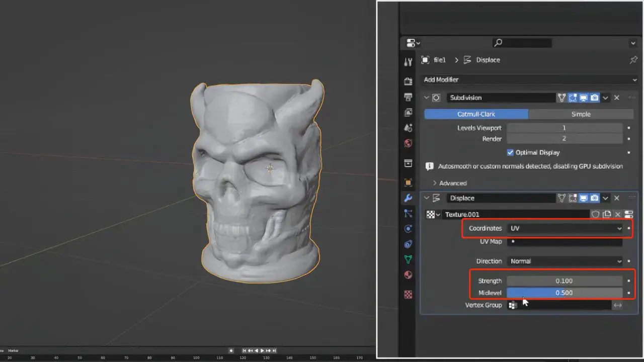The width and height of the screenshot is (644, 362).
Task: Click the file1 breadcrumb item
Action: (x=439, y=60)
